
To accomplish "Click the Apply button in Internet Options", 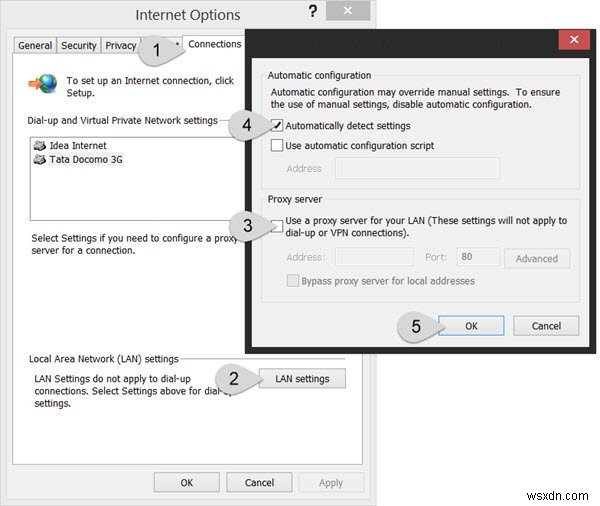I will coord(331,482).
